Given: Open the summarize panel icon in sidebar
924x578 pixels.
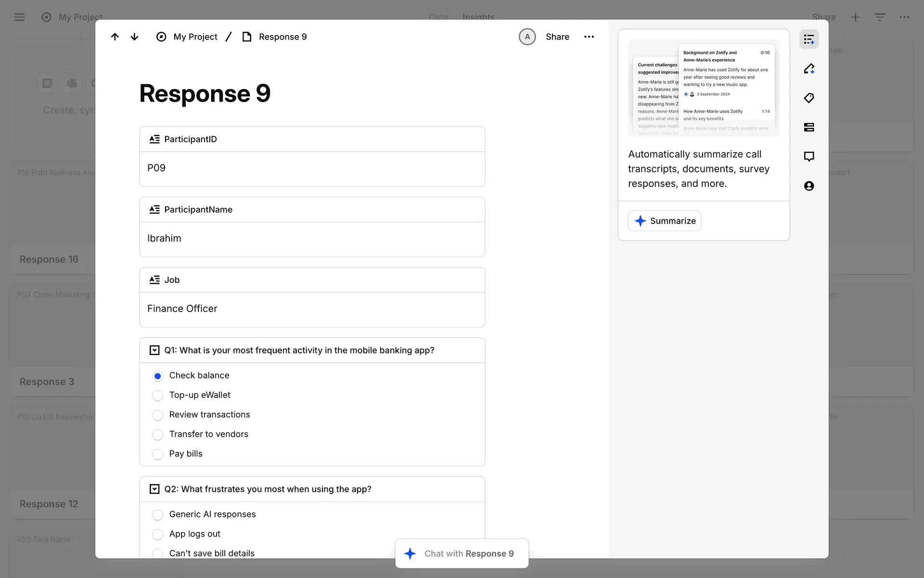Looking at the screenshot, I should pos(809,39).
